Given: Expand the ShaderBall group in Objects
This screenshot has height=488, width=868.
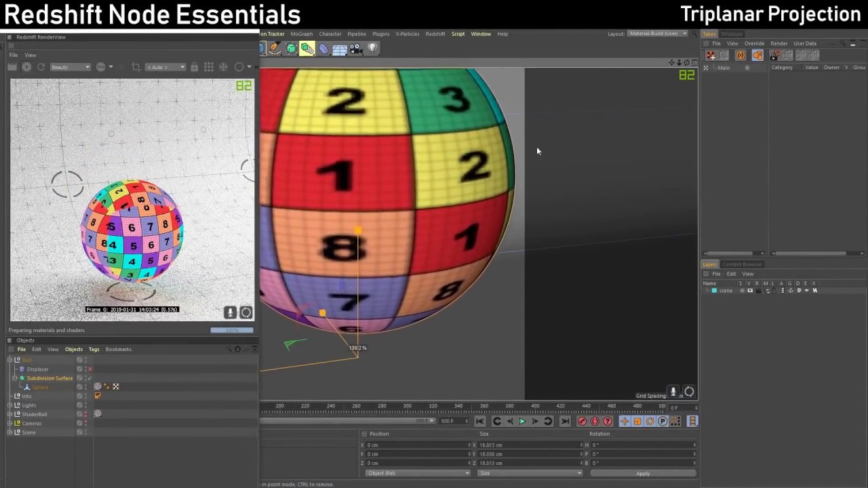Looking at the screenshot, I should 10,414.
